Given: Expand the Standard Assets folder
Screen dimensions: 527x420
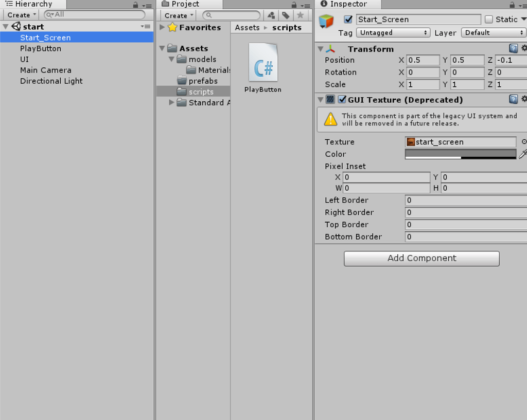Looking at the screenshot, I should pos(172,102).
